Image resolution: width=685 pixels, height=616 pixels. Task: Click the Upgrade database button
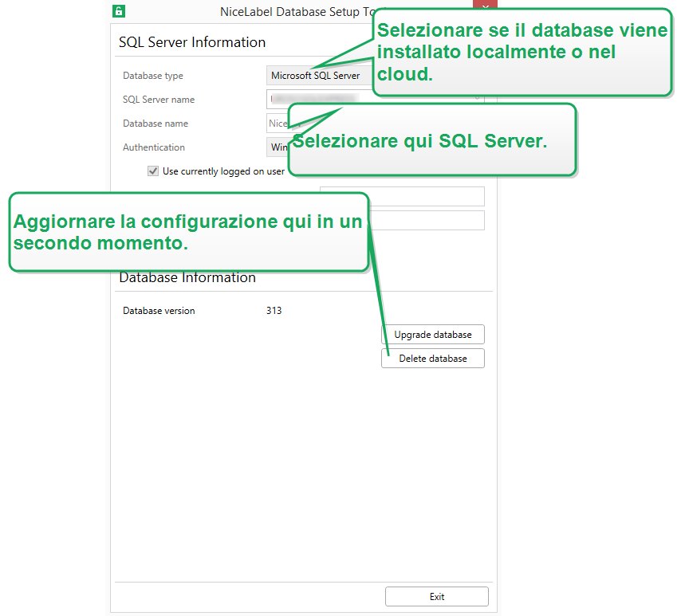coord(433,335)
